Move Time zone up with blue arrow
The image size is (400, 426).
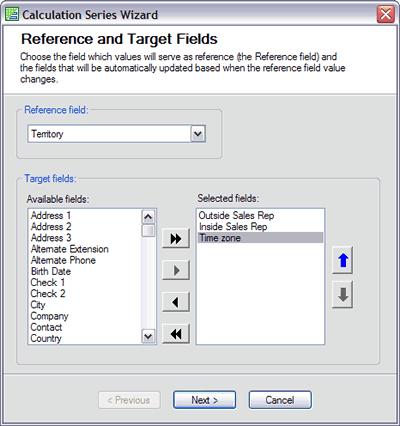[x=343, y=260]
